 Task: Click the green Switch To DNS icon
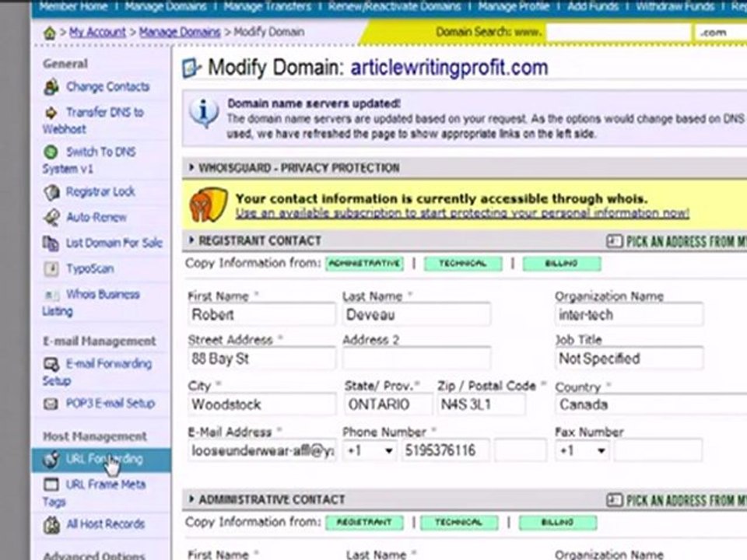[51, 152]
